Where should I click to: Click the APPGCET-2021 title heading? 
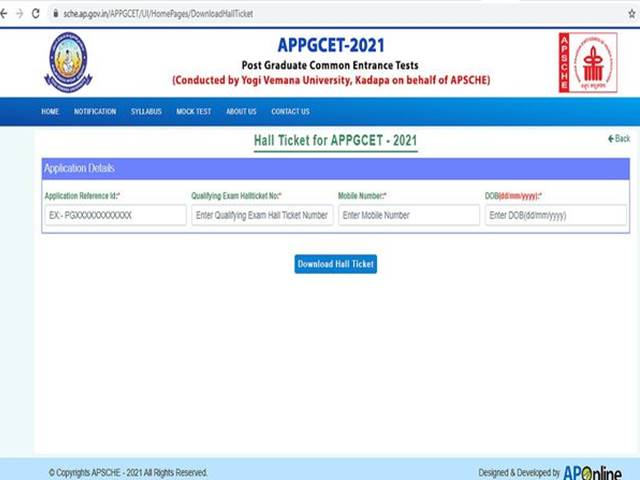pyautogui.click(x=331, y=45)
